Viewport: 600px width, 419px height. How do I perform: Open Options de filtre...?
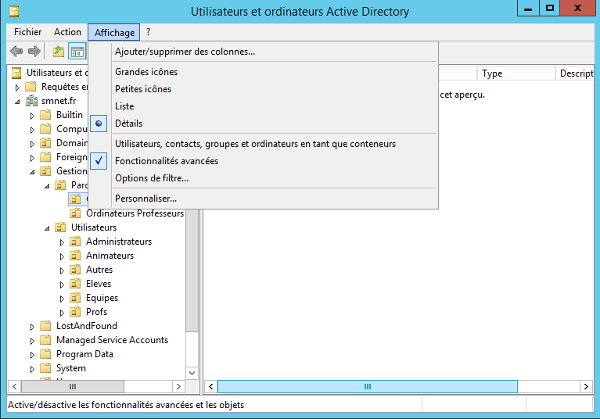coord(263,178)
